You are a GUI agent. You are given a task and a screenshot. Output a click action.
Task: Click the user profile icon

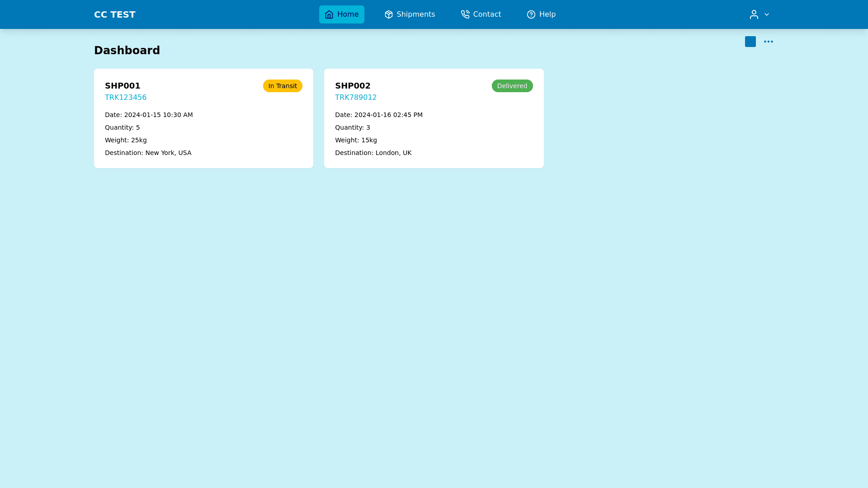tap(754, 14)
